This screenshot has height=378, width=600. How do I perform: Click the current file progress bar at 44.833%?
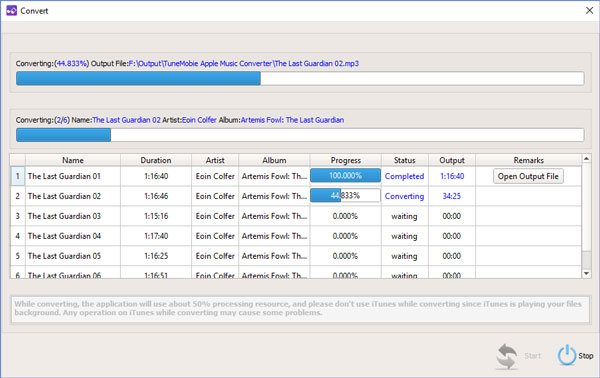tap(300, 78)
